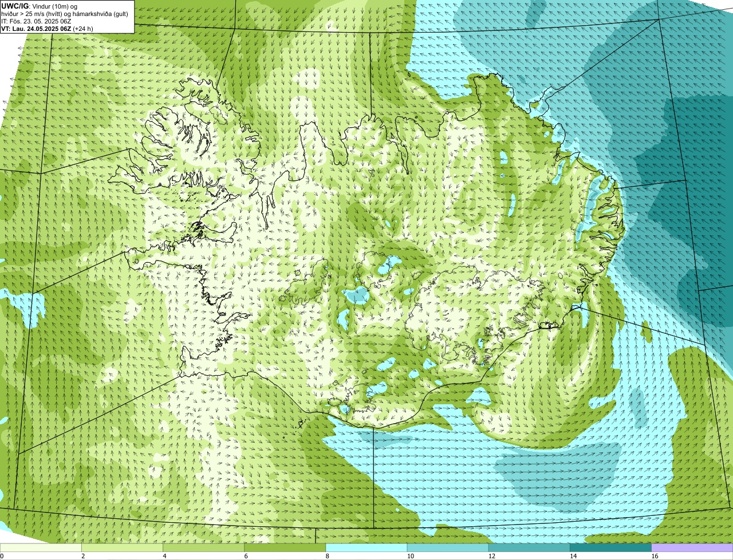This screenshot has height=560, width=733.
Task: Click the purple above-16 m/s legend swatch
Action: [x=692, y=548]
